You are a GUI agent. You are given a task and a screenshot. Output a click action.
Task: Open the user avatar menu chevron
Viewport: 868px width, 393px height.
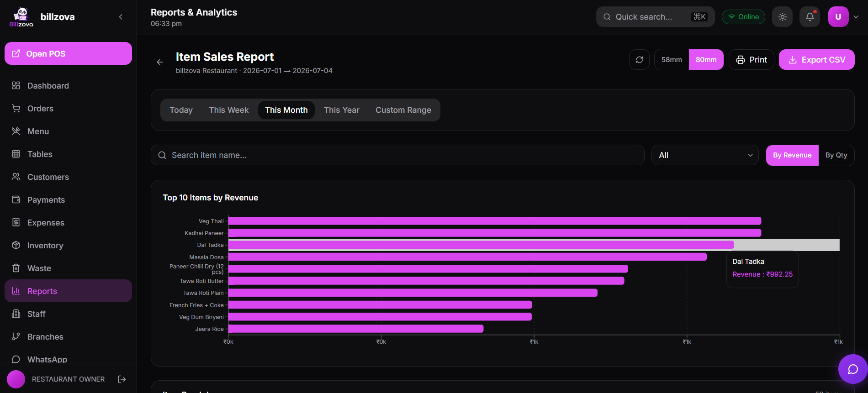pos(856,17)
